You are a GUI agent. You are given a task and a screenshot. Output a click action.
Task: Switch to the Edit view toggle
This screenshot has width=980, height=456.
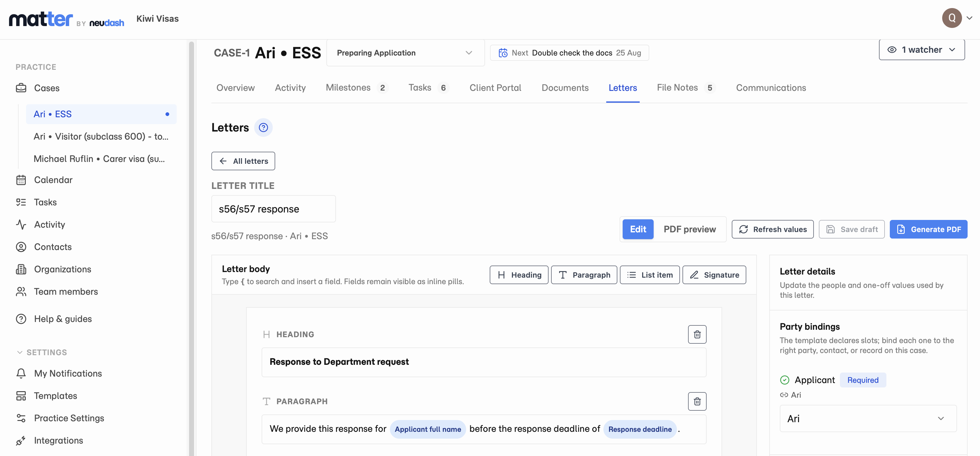(638, 229)
